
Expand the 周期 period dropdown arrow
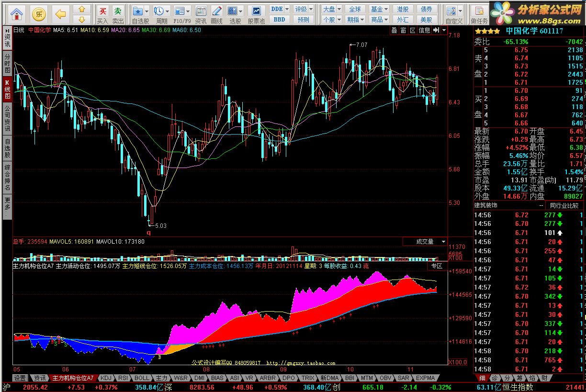point(168,11)
